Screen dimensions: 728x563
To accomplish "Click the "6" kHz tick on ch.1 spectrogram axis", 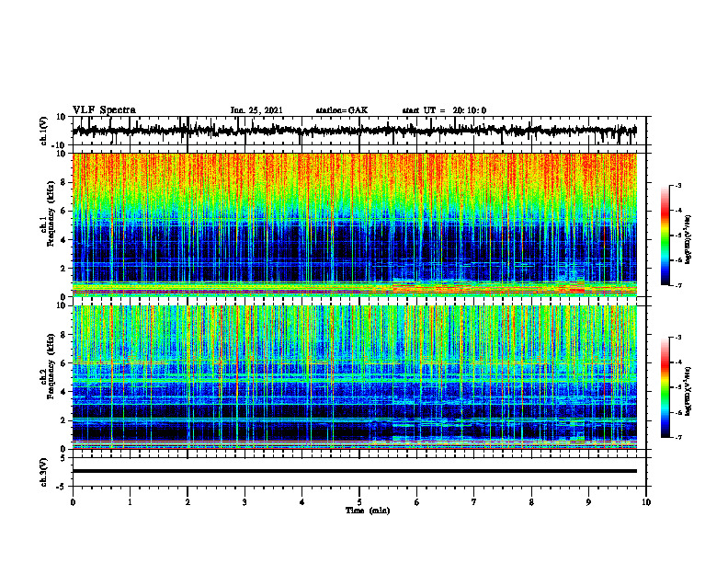I will point(64,211).
